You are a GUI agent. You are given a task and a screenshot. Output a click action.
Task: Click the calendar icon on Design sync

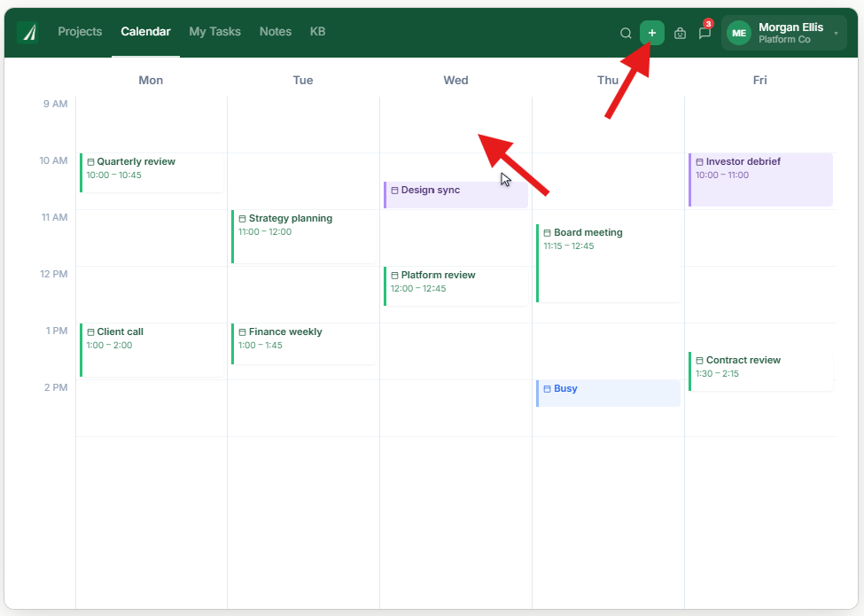(x=394, y=190)
